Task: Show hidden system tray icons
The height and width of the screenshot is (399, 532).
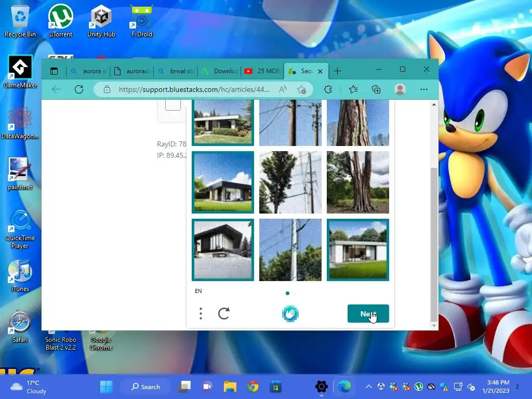Action: point(369,387)
